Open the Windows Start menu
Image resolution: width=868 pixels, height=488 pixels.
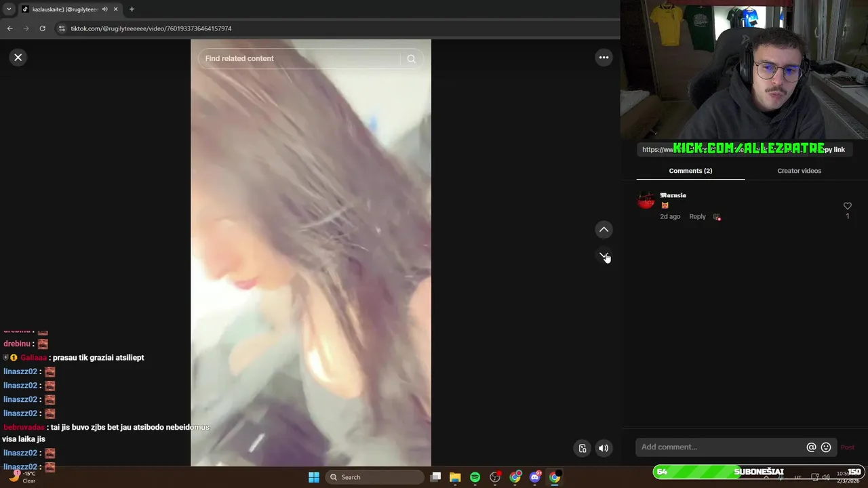tap(314, 477)
